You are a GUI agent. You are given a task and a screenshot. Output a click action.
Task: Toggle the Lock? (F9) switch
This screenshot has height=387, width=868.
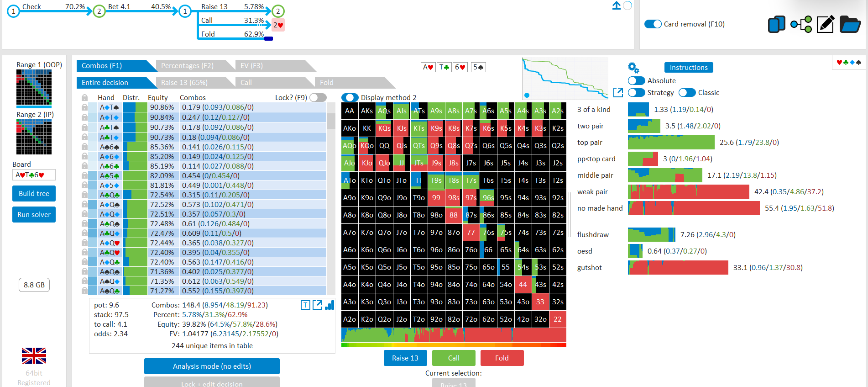click(x=318, y=97)
